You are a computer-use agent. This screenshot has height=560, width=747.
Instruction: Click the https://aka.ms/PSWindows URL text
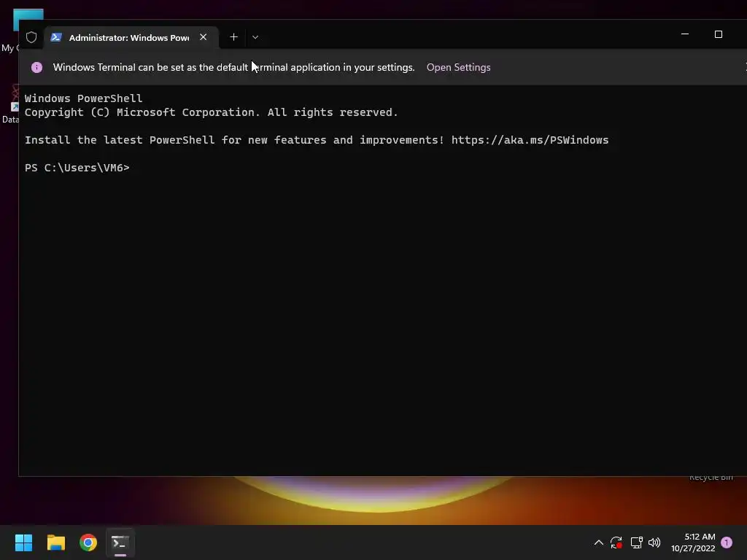(x=530, y=140)
